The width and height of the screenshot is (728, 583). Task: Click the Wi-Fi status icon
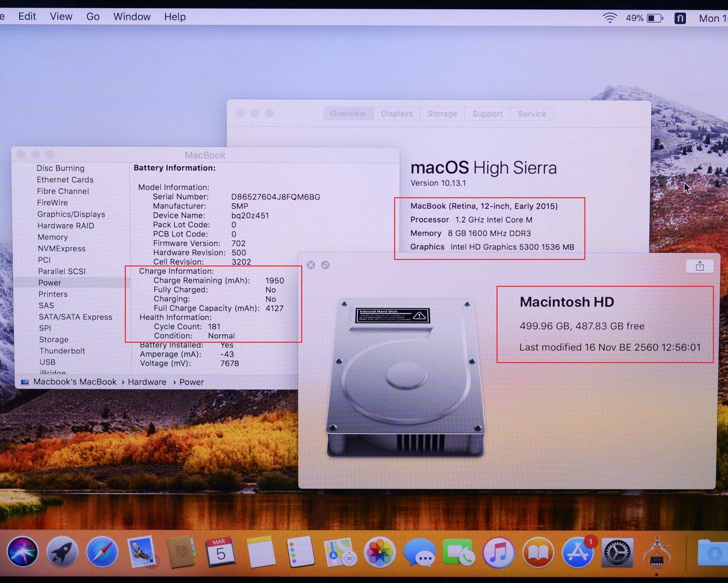click(x=610, y=18)
